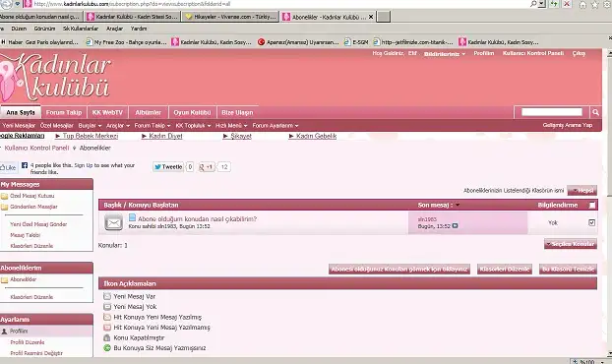Screen dimensions: 612x364
Task: Click the Kadınlar Kulübü logo
Action: pos(55,78)
